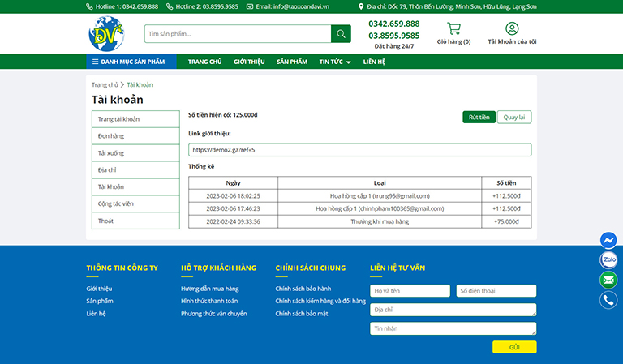The image size is (623, 364).
Task: Click Tài khoản của tôi label
Action: (512, 41)
